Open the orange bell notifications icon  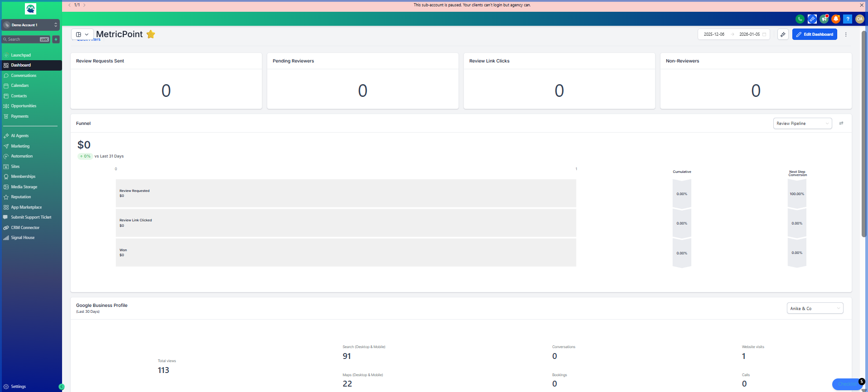tap(836, 19)
